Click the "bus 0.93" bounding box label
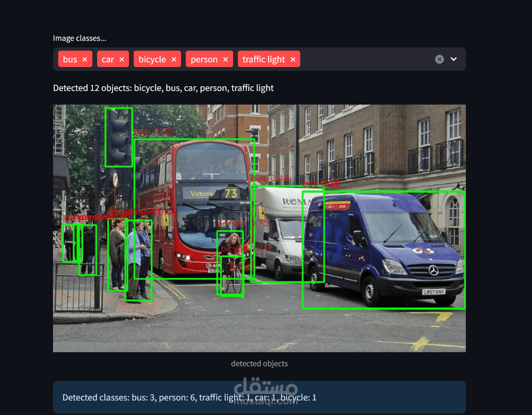 [x=152, y=132]
